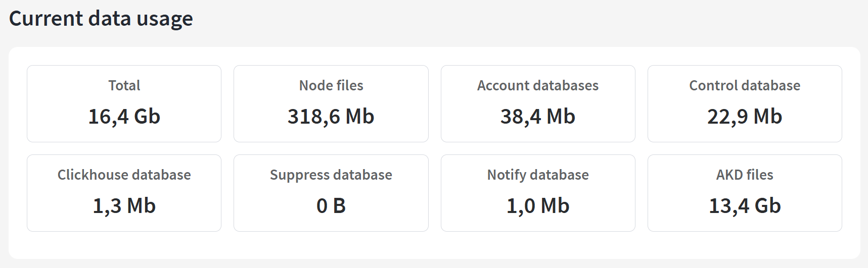Click the Suppress database label
The height and width of the screenshot is (268, 868).
coord(331,175)
